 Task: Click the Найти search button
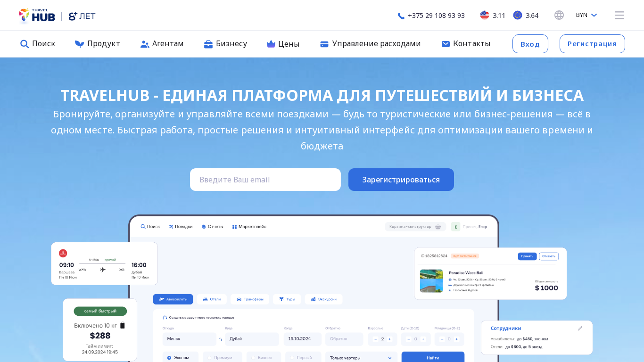(x=433, y=358)
